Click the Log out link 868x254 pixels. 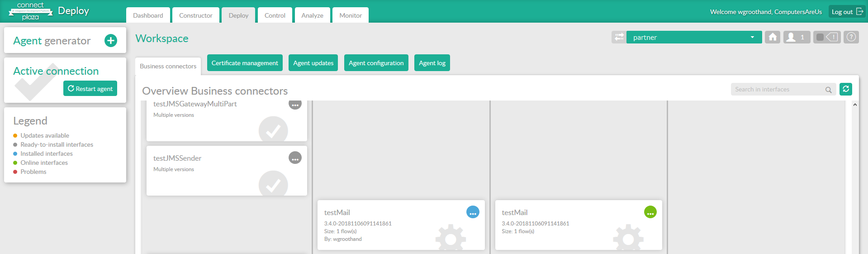[x=847, y=12]
